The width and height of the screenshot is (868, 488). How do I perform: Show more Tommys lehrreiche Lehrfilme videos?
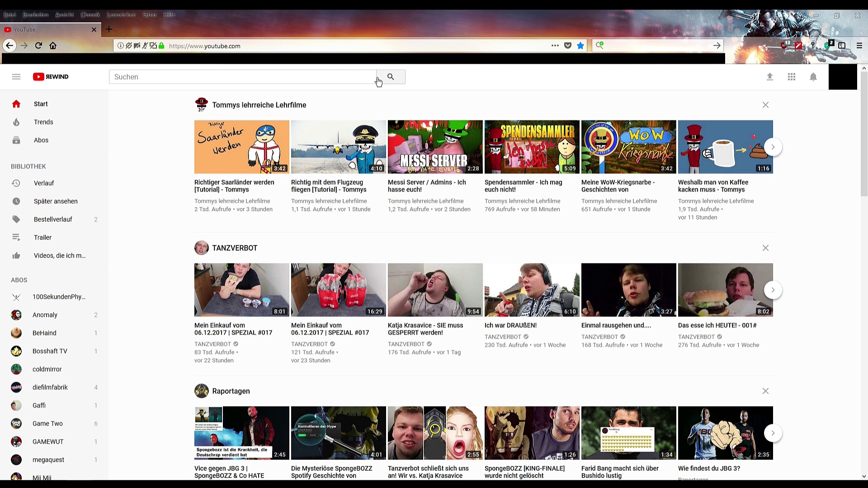point(773,147)
